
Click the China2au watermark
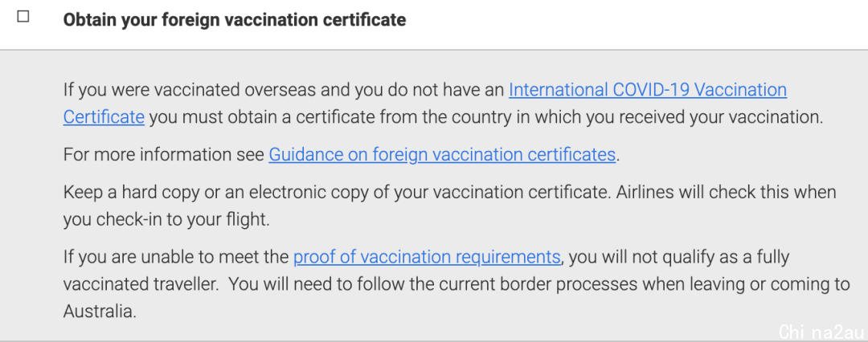[821, 332]
